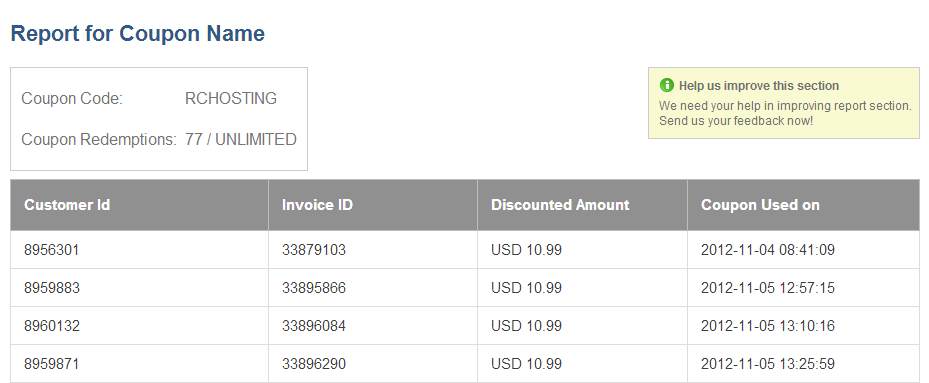Click the green info icon in the help box
Screen dimensions: 929x383
(x=667, y=85)
